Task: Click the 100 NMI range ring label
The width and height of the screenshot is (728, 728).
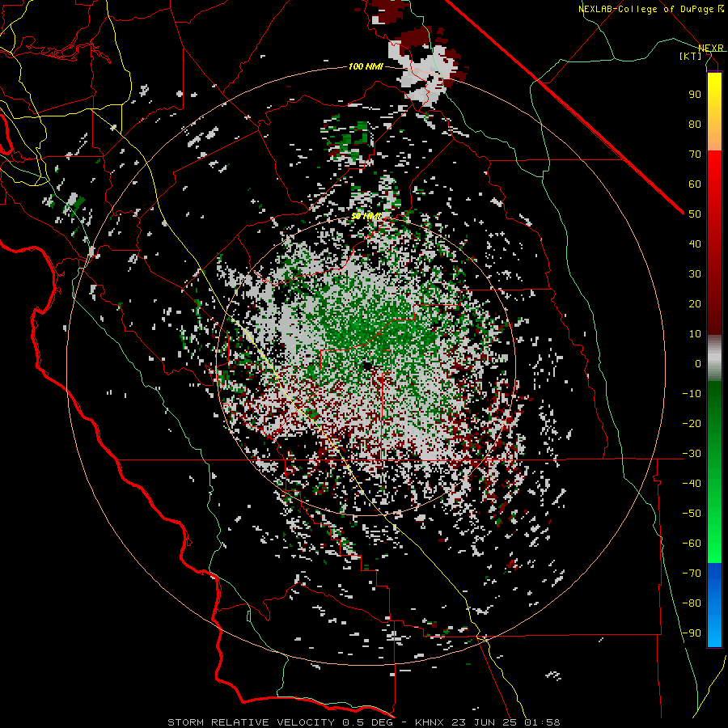Action: (x=366, y=67)
